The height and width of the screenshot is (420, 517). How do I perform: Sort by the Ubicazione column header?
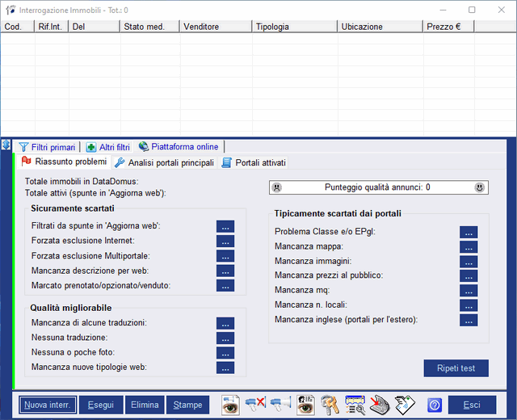[x=380, y=27]
